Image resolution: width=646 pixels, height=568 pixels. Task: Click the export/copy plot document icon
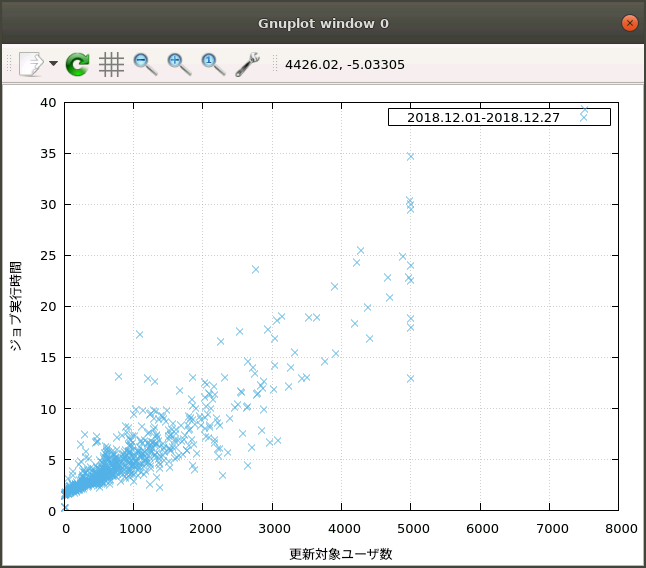(x=31, y=65)
